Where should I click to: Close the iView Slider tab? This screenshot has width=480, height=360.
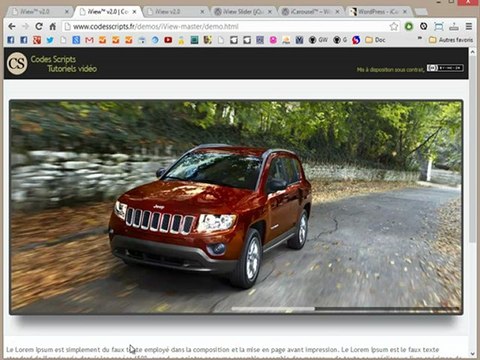click(270, 12)
